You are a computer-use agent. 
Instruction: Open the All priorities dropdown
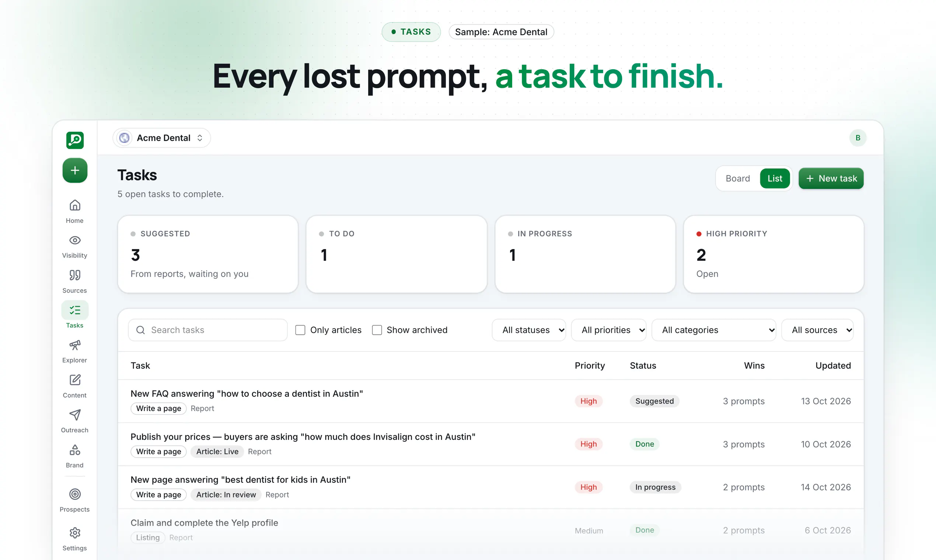point(608,330)
